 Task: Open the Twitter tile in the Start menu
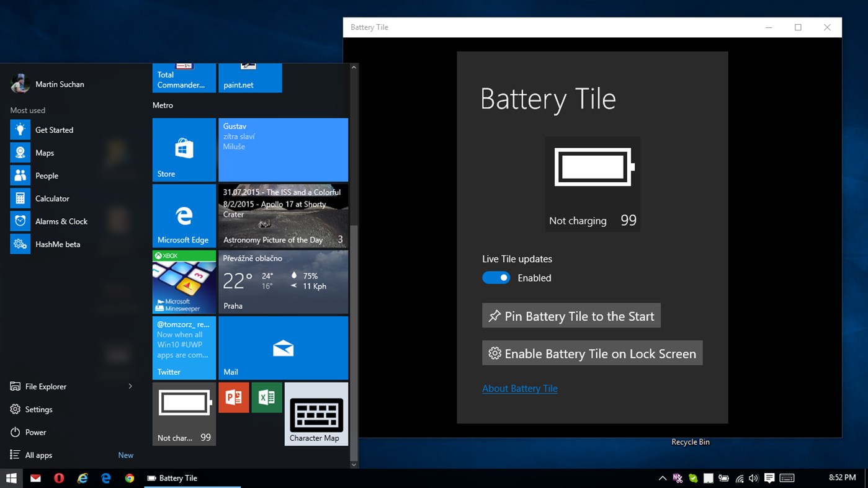(x=184, y=347)
